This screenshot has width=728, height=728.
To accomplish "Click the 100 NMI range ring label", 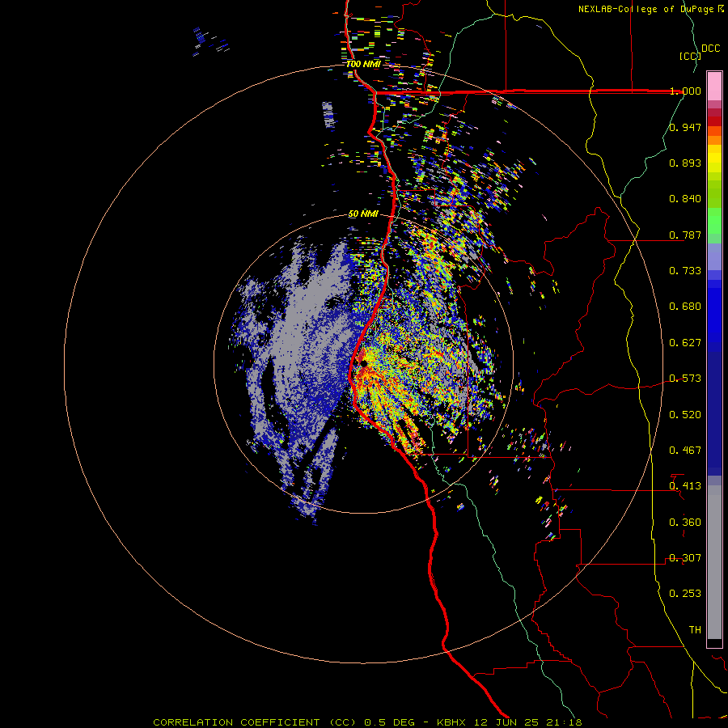I will [x=363, y=64].
